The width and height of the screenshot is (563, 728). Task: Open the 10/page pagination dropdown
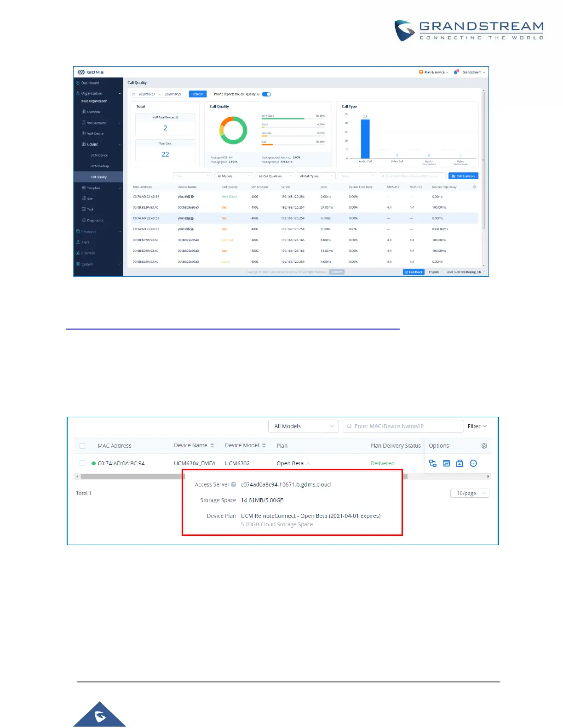click(470, 493)
